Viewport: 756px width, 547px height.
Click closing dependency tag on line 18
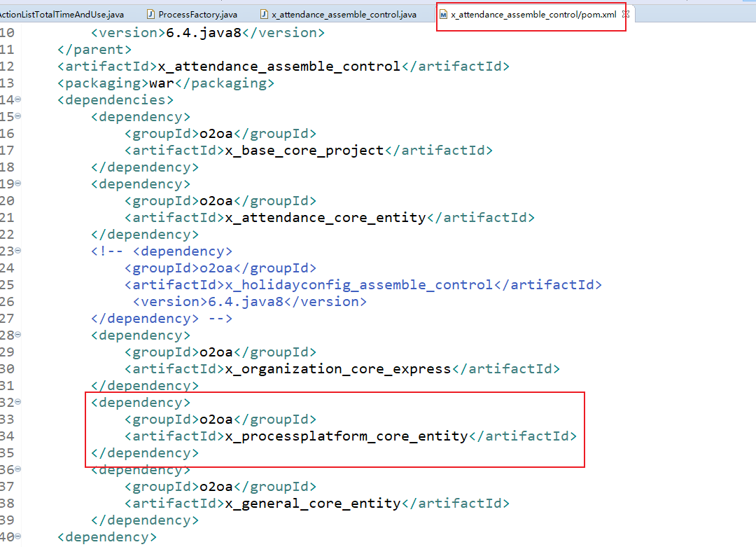click(145, 167)
